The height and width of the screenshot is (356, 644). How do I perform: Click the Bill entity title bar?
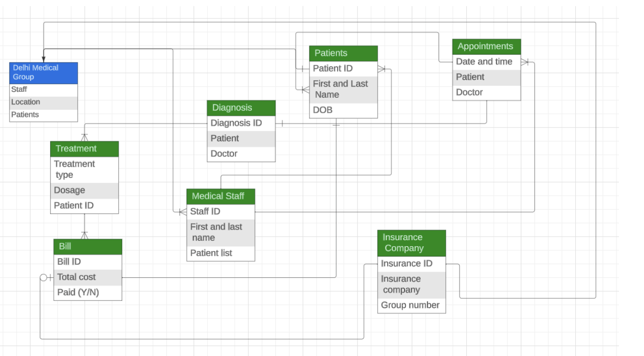click(88, 246)
